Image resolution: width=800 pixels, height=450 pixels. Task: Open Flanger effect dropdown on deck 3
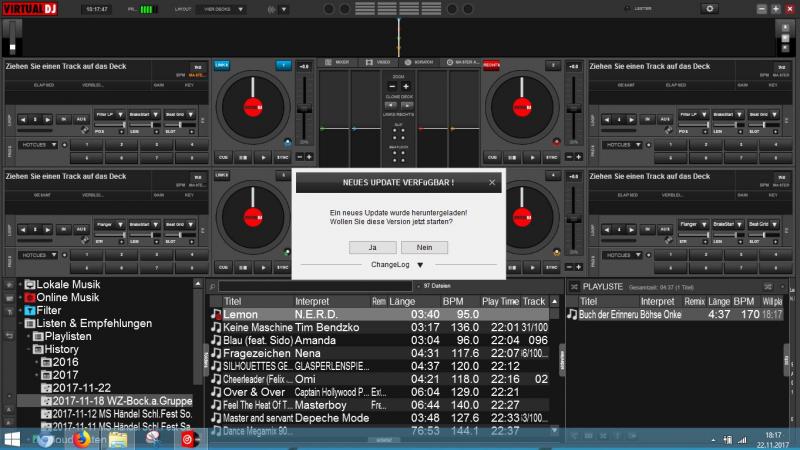[x=109, y=224]
